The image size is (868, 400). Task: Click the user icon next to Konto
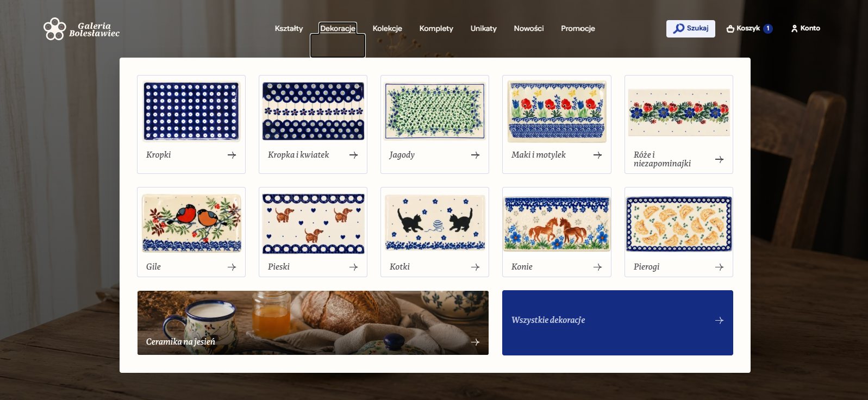pyautogui.click(x=795, y=28)
